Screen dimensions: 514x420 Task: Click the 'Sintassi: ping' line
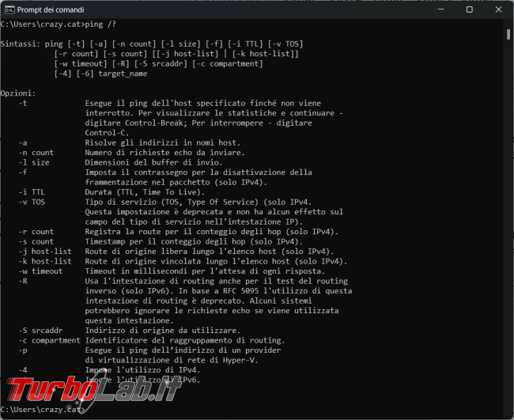pyautogui.click(x=152, y=44)
